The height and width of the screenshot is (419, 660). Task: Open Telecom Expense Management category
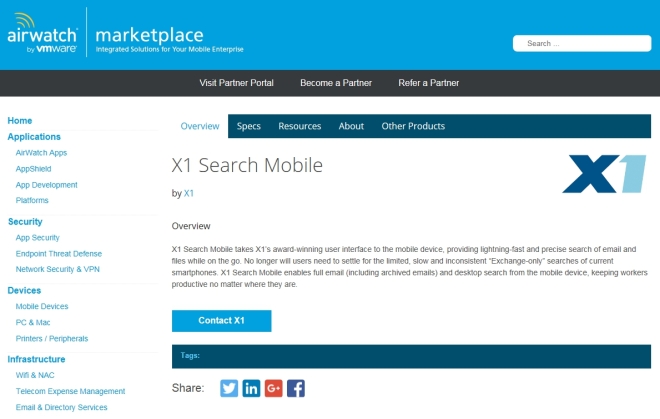70,391
